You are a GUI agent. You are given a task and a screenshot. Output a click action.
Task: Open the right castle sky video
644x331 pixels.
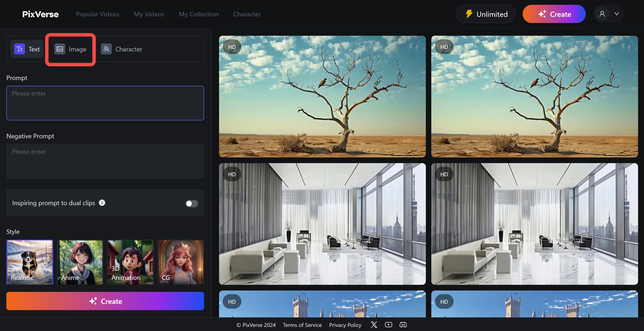point(534,304)
